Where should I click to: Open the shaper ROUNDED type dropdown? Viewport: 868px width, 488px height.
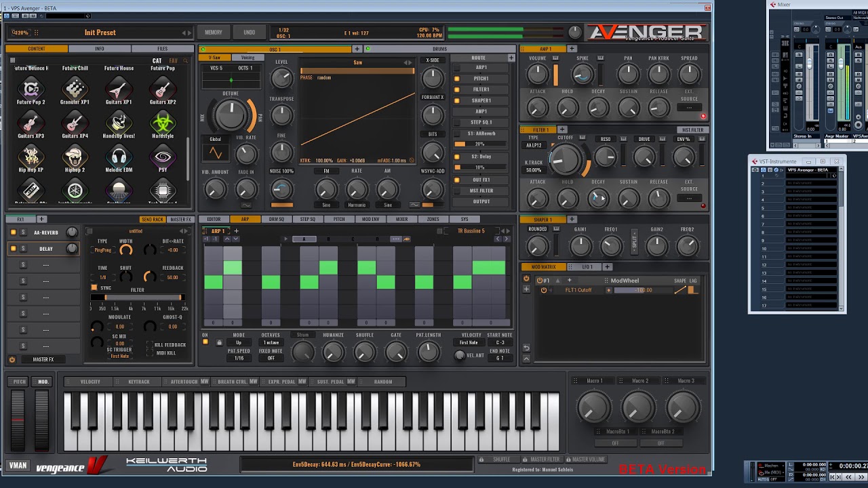point(538,229)
